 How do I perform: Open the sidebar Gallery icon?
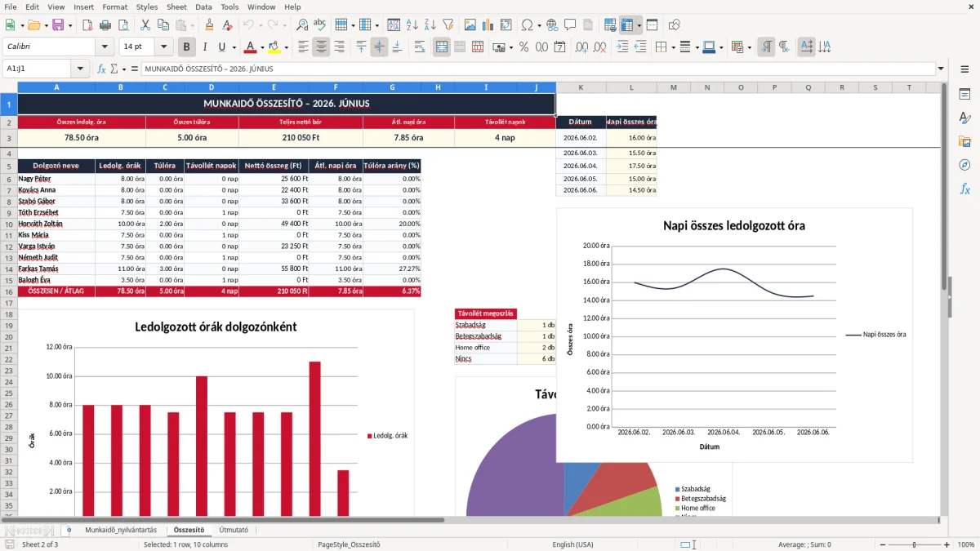click(964, 141)
